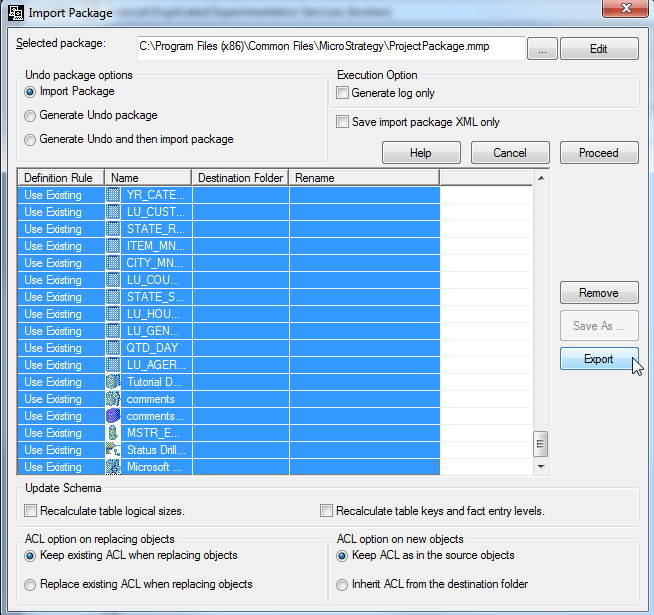Choose Replace existing ACL when replacing objects
This screenshot has height=615, width=654.
click(31, 584)
